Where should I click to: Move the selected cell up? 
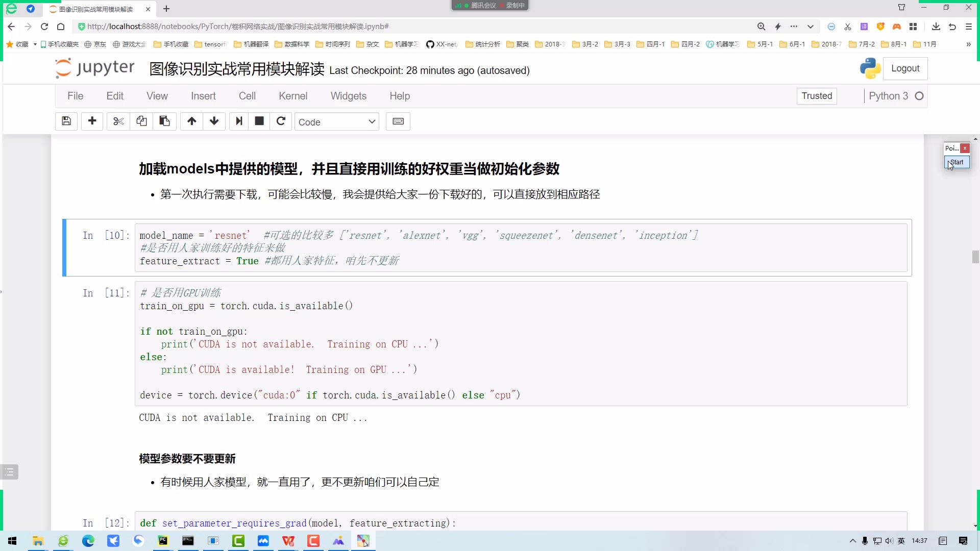tap(191, 121)
